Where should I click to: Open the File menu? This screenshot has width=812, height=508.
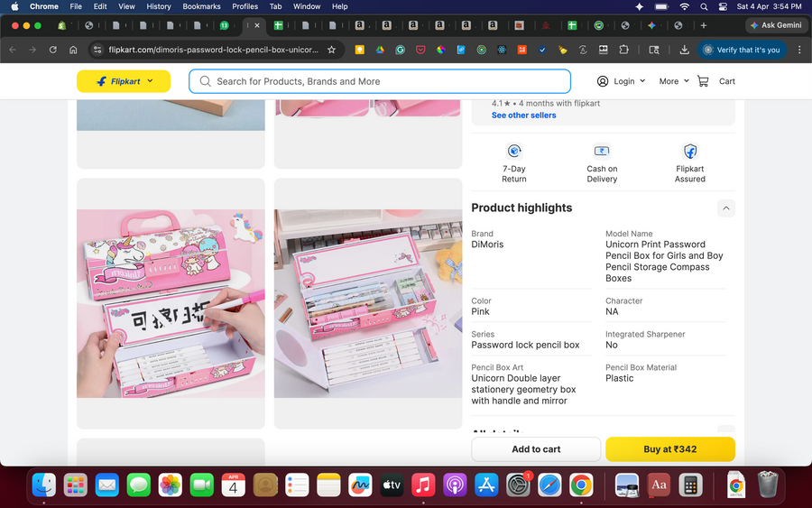point(76,6)
